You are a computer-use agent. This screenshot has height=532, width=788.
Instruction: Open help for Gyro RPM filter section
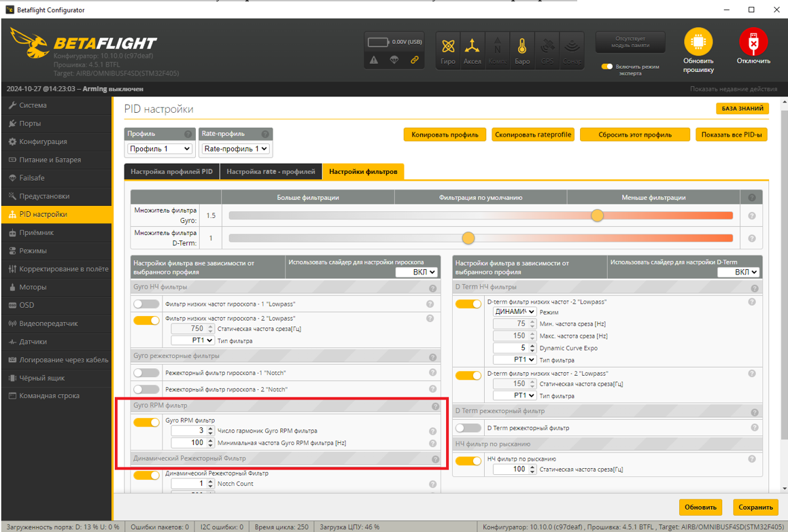tap(435, 406)
